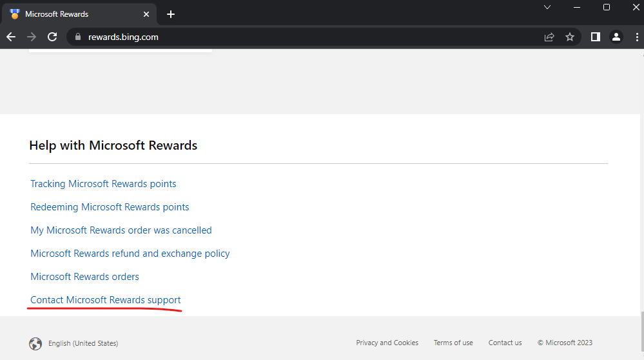
Task: Open a new browser tab
Action: click(171, 14)
